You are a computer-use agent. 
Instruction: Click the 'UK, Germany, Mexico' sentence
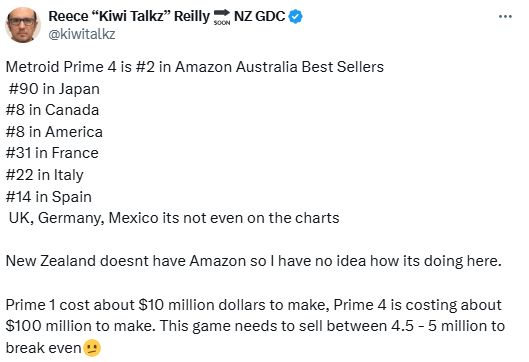click(x=174, y=218)
